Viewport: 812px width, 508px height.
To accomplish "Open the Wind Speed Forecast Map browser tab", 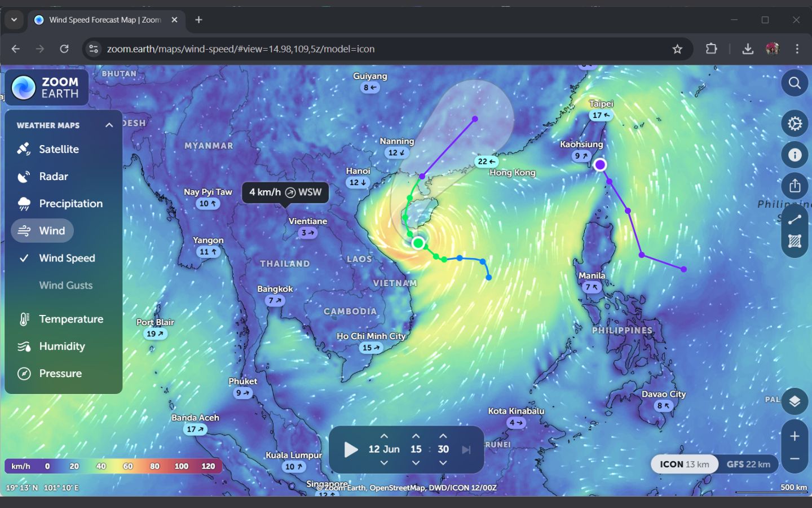I will [99, 19].
